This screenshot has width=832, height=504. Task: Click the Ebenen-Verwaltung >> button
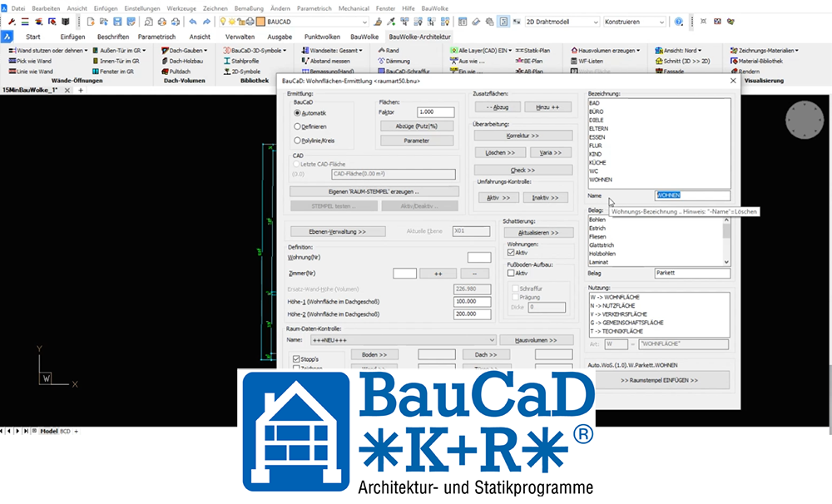pyautogui.click(x=338, y=232)
